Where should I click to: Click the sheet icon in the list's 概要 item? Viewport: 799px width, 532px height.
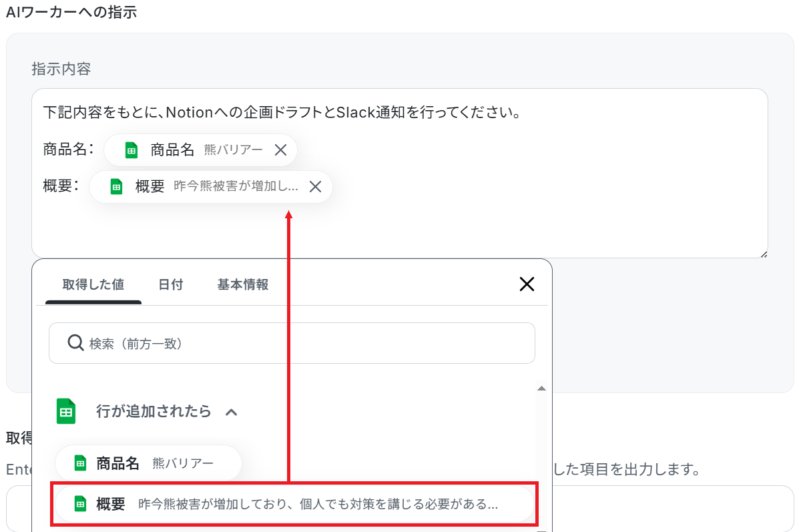tap(80, 504)
